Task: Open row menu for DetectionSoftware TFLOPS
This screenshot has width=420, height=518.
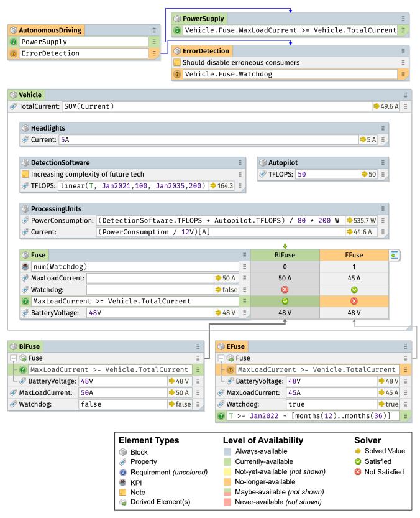Action: pyautogui.click(x=240, y=186)
